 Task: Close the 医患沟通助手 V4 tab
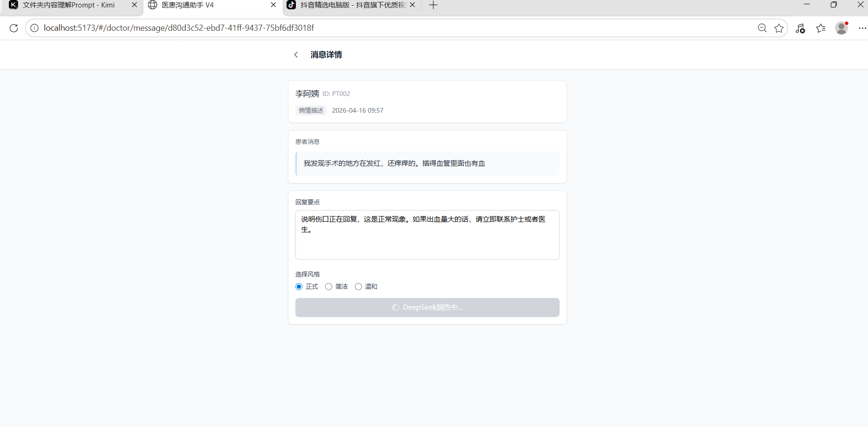click(x=274, y=5)
